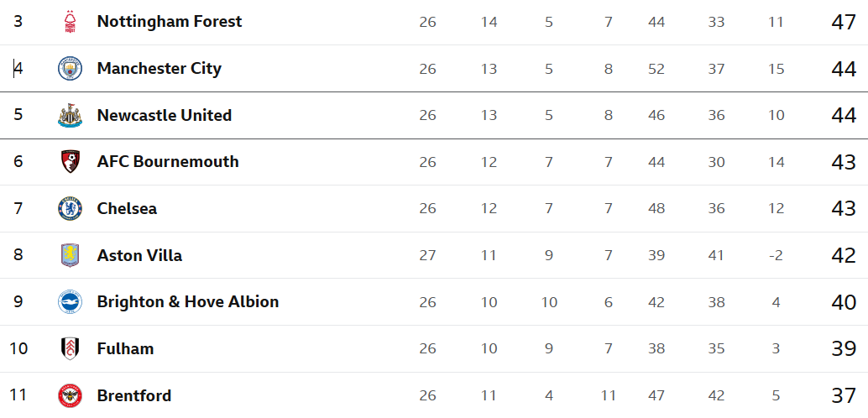This screenshot has height=418, width=868.
Task: Go to the Chelsea team page
Action: pos(127,209)
